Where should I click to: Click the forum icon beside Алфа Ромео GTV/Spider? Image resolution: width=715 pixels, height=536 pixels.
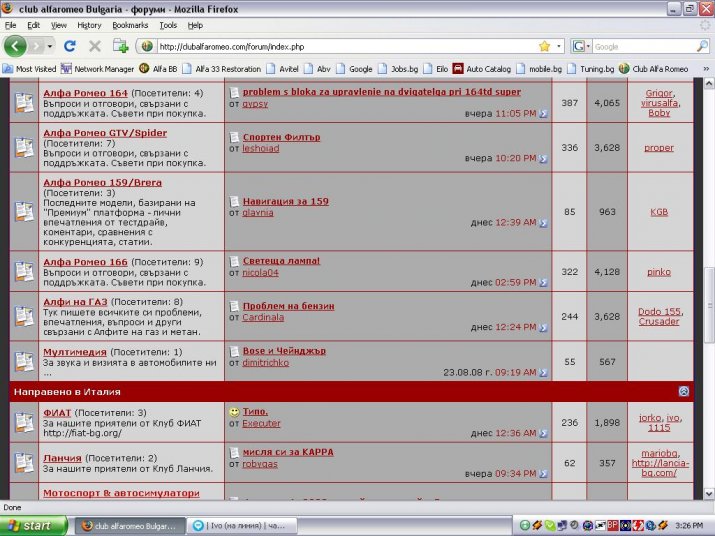pos(24,147)
